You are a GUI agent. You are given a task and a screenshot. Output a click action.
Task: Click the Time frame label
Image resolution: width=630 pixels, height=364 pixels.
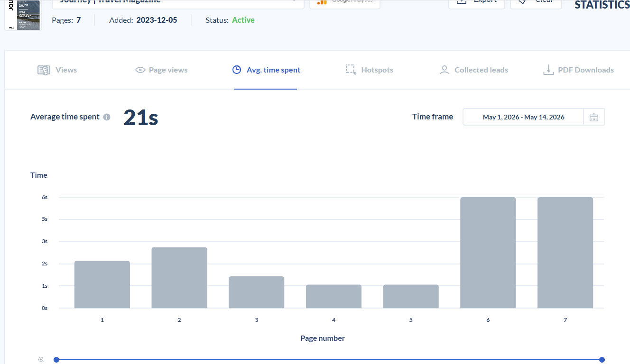[x=433, y=117]
